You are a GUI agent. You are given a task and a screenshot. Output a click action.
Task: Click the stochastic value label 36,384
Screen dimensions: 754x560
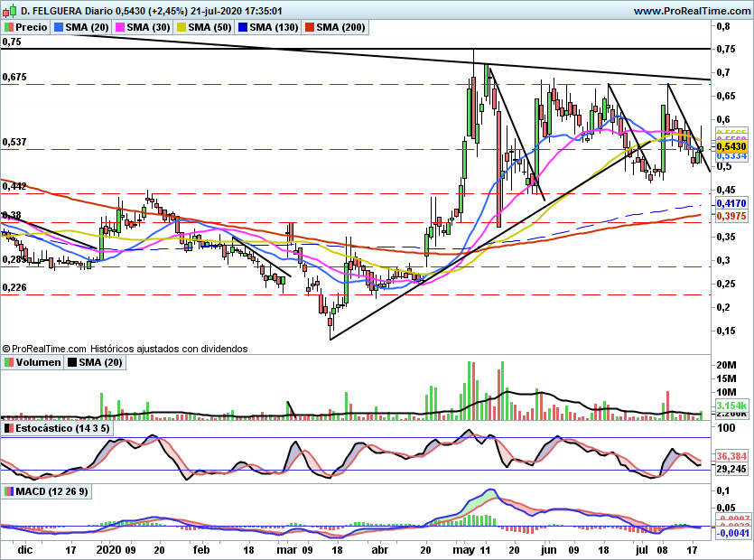click(731, 455)
